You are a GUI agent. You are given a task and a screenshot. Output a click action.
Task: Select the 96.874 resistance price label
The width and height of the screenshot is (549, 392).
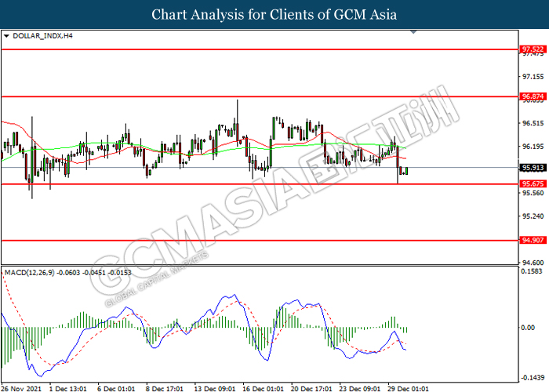coord(533,96)
